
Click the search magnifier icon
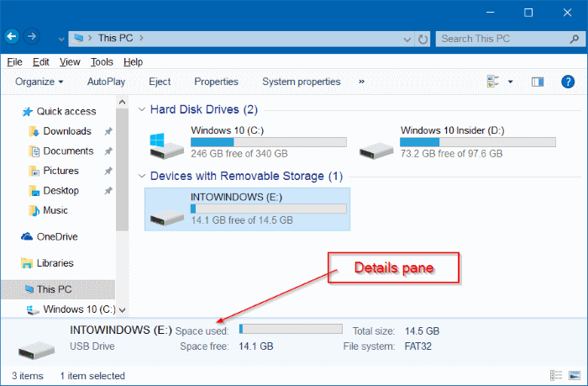pos(574,39)
